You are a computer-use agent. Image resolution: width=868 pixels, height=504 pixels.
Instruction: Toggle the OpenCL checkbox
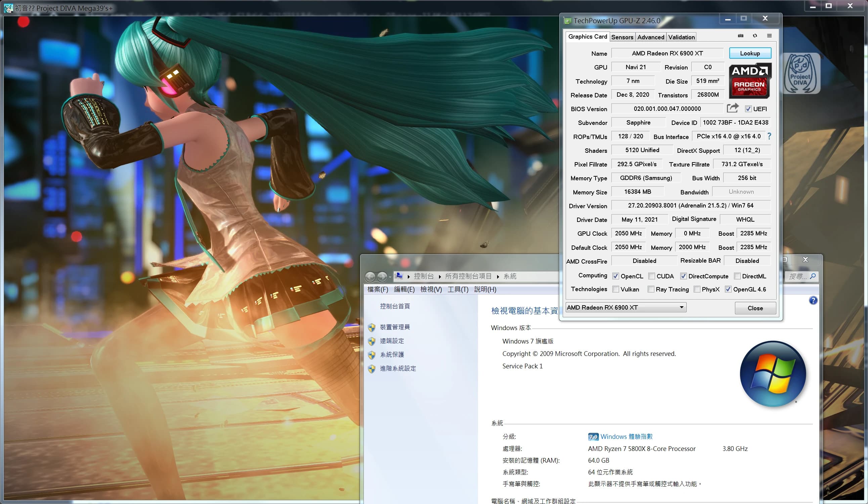click(615, 276)
